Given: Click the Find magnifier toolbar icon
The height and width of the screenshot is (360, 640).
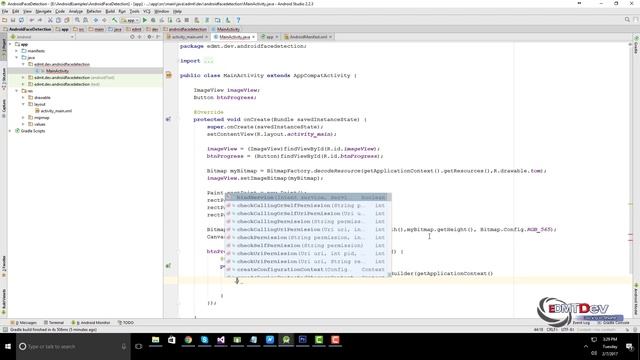Looking at the screenshot, I should click(77, 20).
